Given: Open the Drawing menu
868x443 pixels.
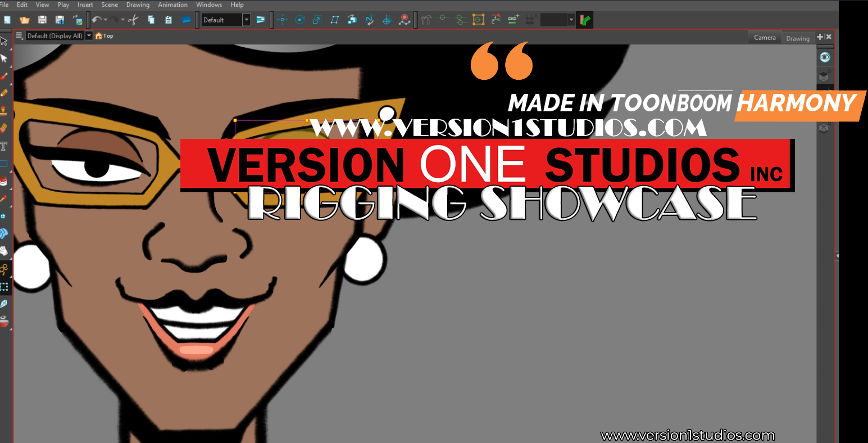Looking at the screenshot, I should (138, 4).
